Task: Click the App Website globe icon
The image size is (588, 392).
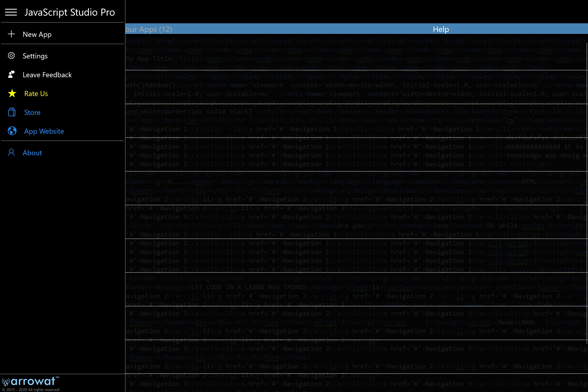Action: click(x=12, y=131)
